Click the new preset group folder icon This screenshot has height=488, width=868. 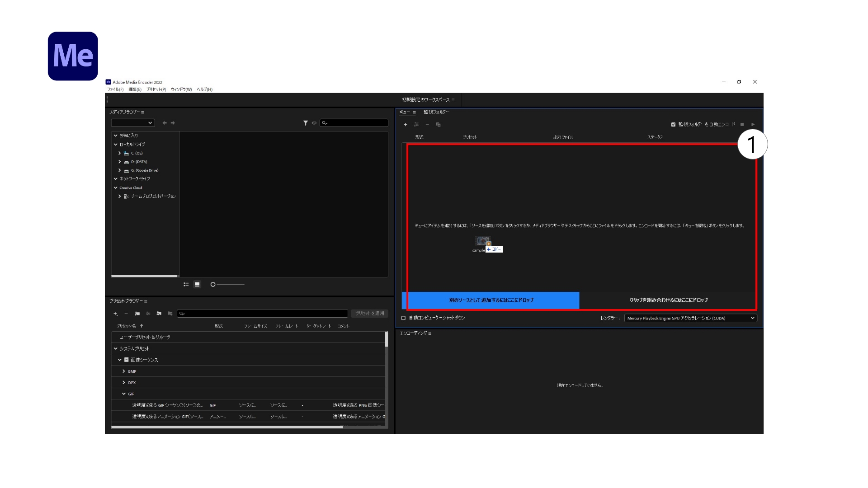pyautogui.click(x=137, y=314)
